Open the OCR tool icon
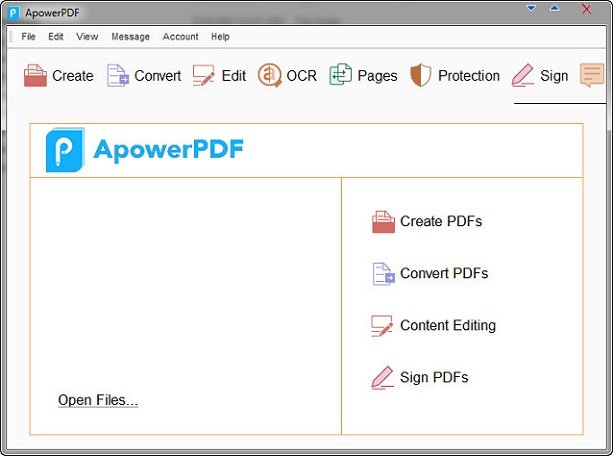613x456 pixels. pos(269,75)
